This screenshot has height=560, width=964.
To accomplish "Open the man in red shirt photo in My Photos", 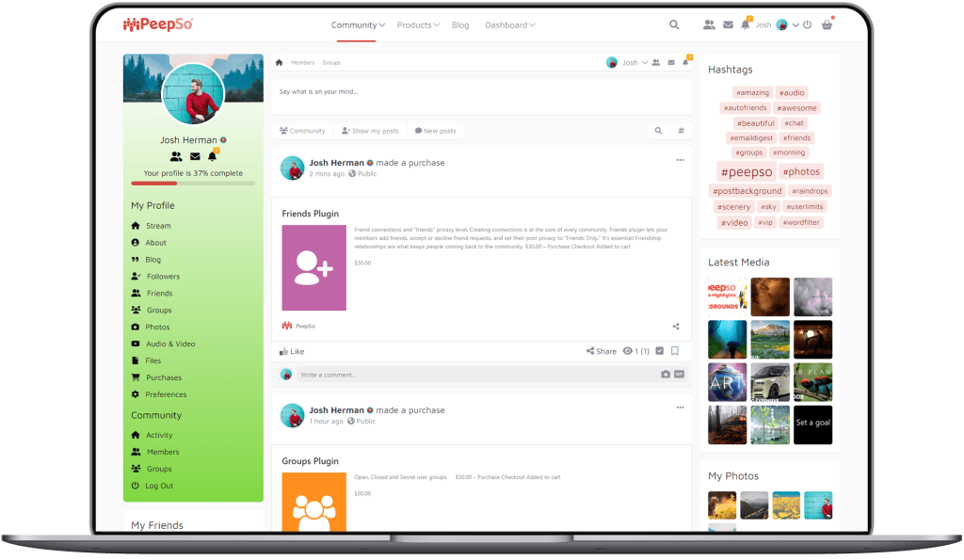I will (818, 505).
